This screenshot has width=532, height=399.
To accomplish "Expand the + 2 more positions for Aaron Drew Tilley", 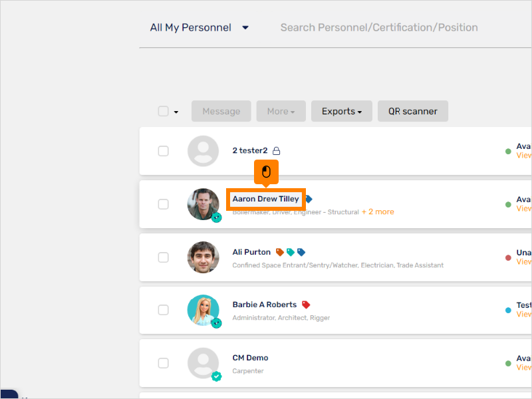I will coord(378,211).
